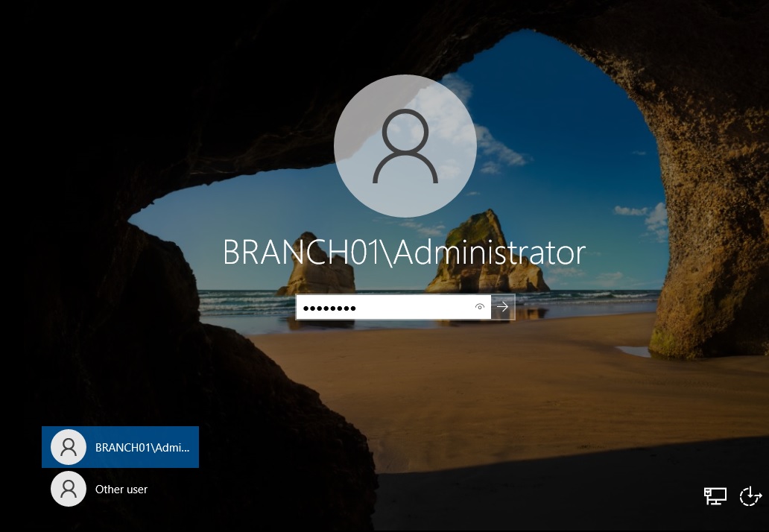Reveal the typed password with eye icon

tap(479, 307)
